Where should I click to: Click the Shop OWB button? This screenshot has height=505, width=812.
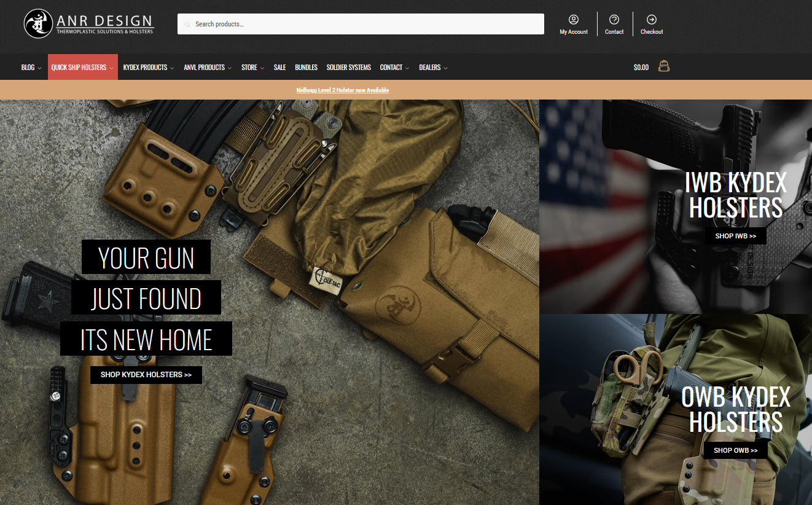coord(736,450)
